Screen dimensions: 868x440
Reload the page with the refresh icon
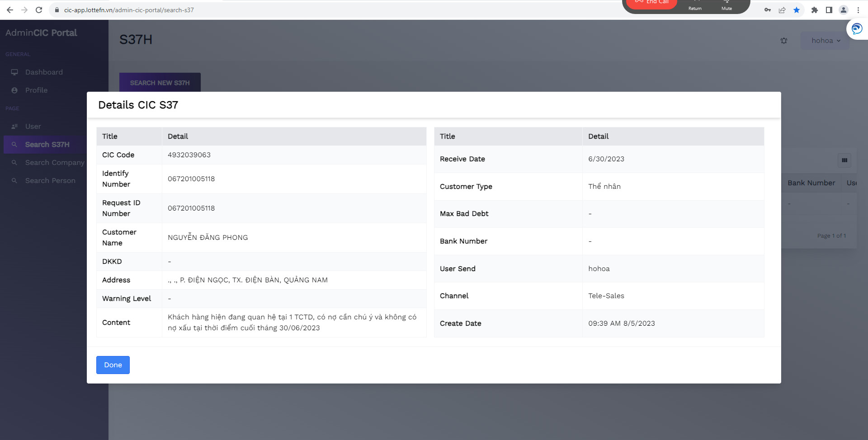point(39,10)
